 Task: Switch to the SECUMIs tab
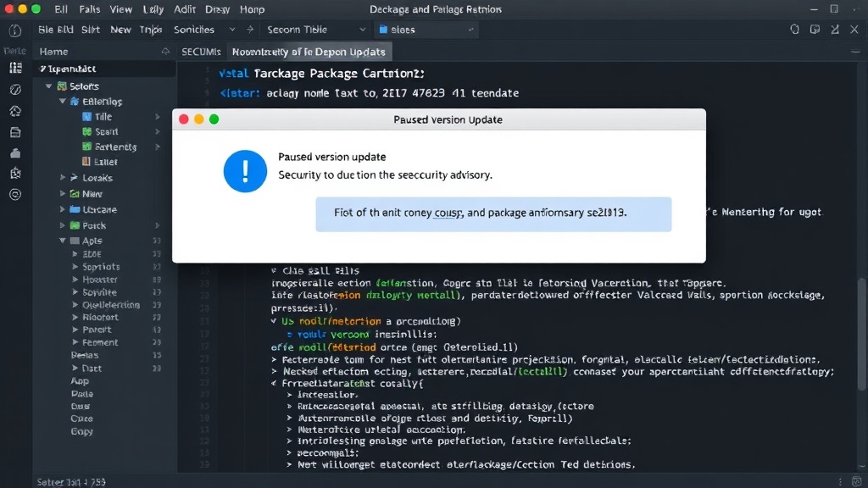[x=201, y=52]
